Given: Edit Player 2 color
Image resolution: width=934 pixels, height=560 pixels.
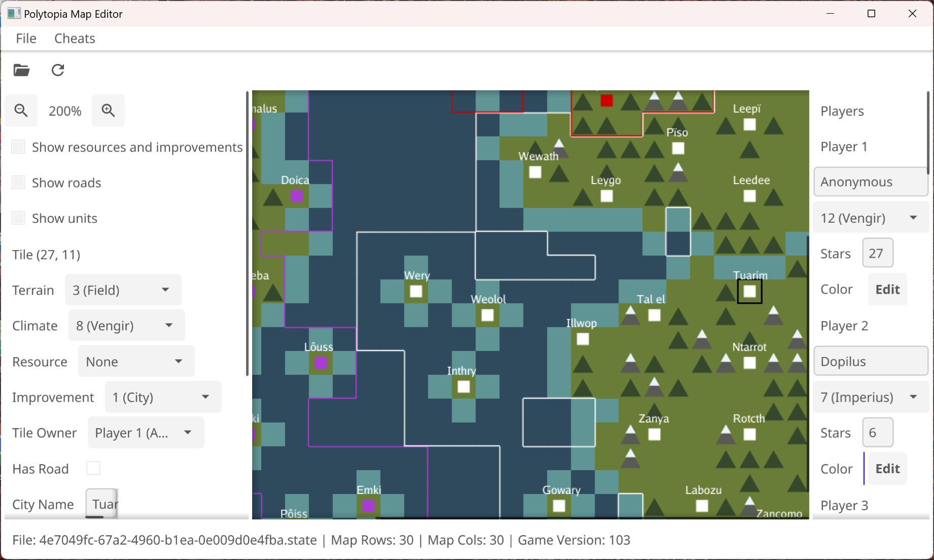Looking at the screenshot, I should coord(887,469).
